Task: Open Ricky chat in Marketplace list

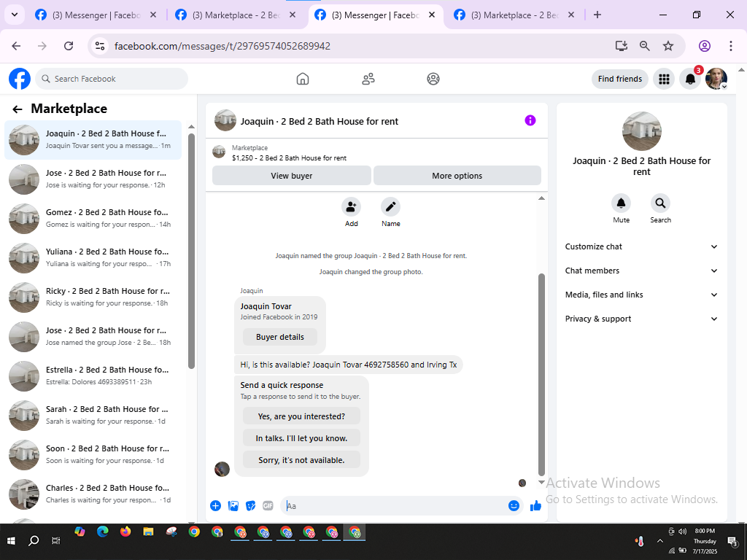Action: 93,297
